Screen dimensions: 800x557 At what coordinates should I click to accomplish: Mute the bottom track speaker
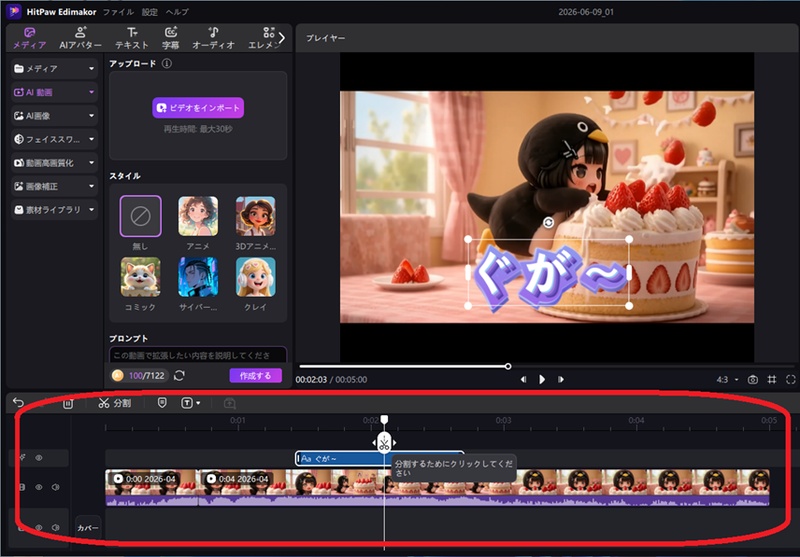pos(56,527)
